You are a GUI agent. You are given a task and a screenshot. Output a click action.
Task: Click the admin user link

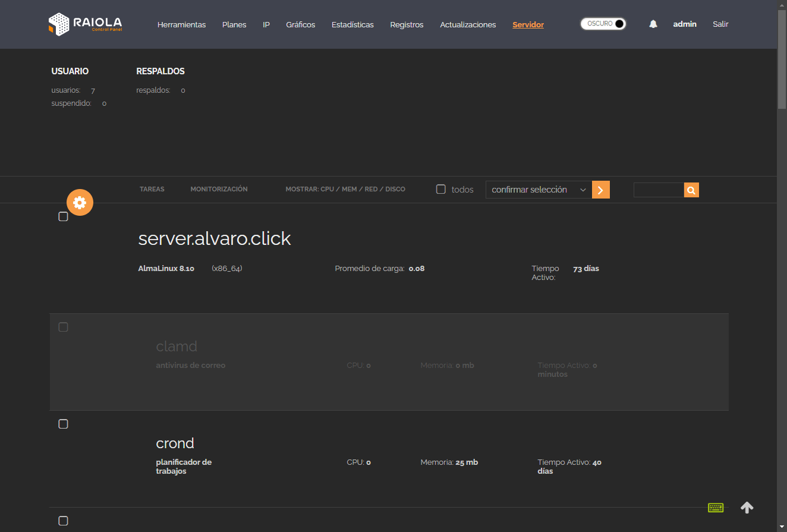click(685, 24)
